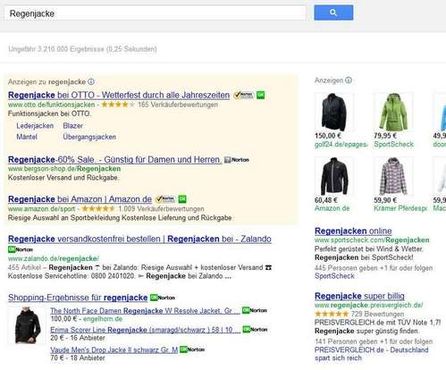446x370 pixels.
Task: Open info icon beside right-column Anzeigen
Action: tap(348, 80)
